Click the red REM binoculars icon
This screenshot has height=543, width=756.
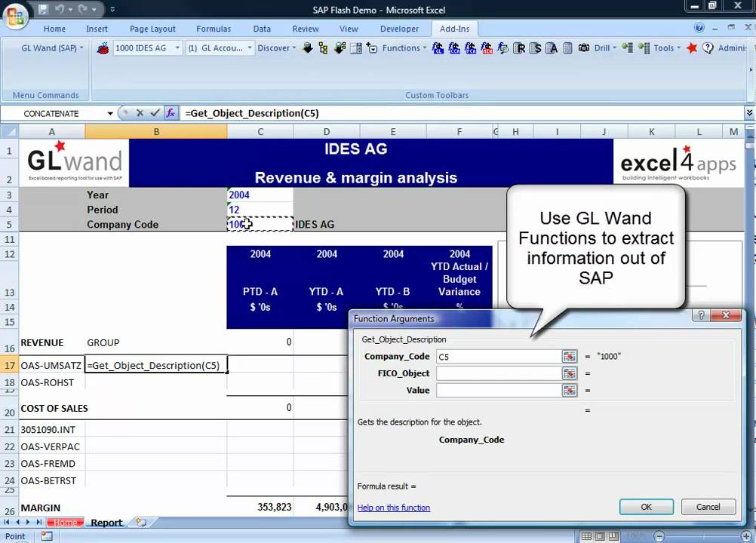(x=487, y=48)
